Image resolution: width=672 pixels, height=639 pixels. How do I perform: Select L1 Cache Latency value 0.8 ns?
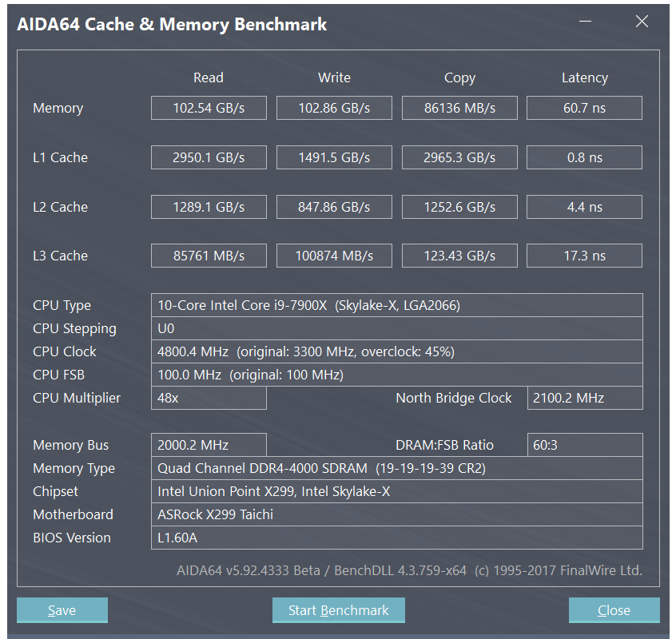pyautogui.click(x=585, y=157)
